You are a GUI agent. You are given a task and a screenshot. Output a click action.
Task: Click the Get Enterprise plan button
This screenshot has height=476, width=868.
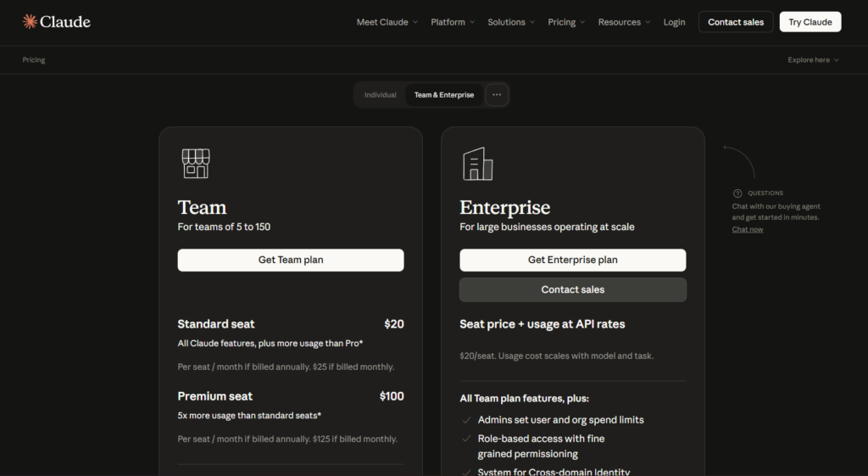pyautogui.click(x=572, y=260)
